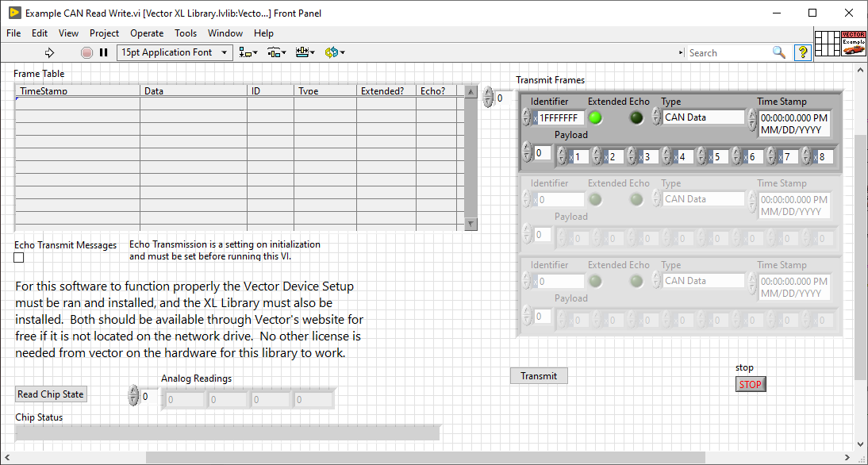Screen dimensions: 868x465
Task: Click the search options arrow left of Search
Action: (x=681, y=52)
